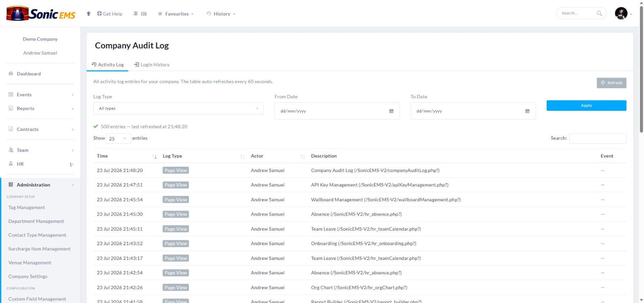The image size is (644, 303).
Task: Click the Contracts icon in sidebar
Action: [x=11, y=129]
